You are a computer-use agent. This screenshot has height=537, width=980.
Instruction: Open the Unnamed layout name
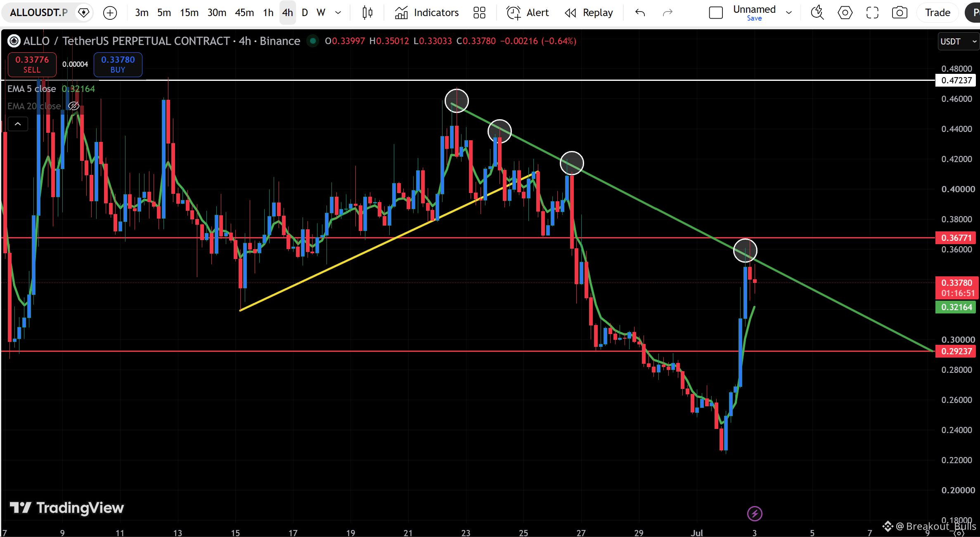(x=754, y=9)
